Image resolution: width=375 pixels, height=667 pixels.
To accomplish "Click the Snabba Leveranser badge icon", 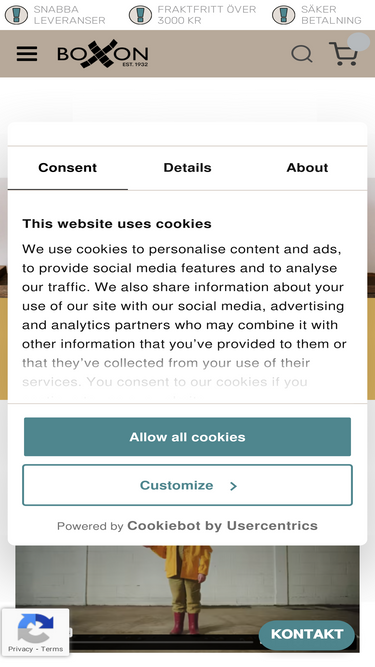I will point(16,15).
